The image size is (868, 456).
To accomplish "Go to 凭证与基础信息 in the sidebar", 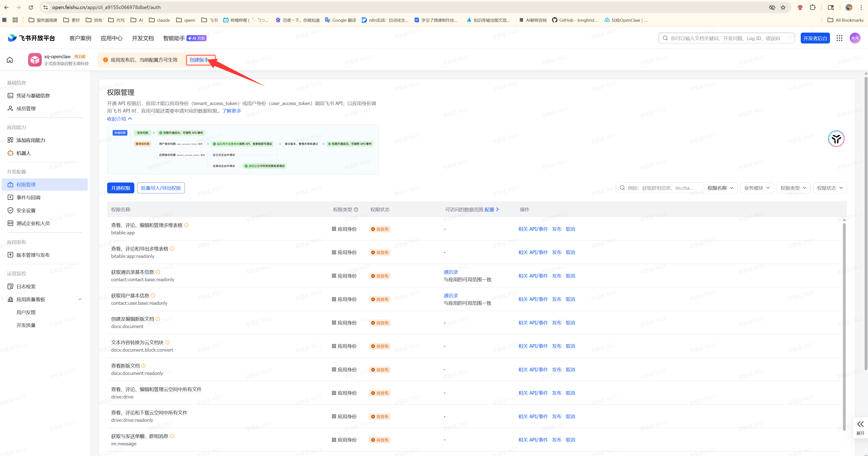I will [x=44, y=96].
